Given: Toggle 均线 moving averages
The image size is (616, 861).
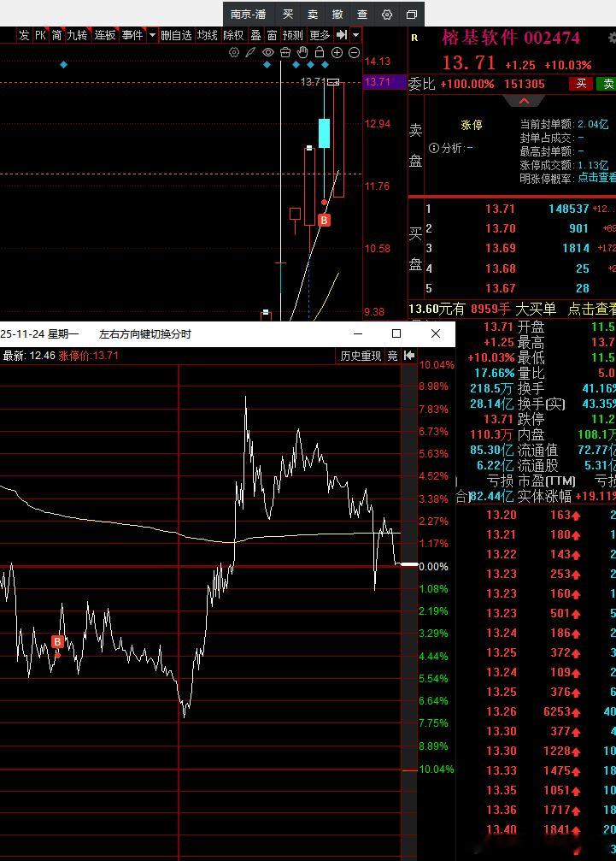Looking at the screenshot, I should tap(208, 35).
